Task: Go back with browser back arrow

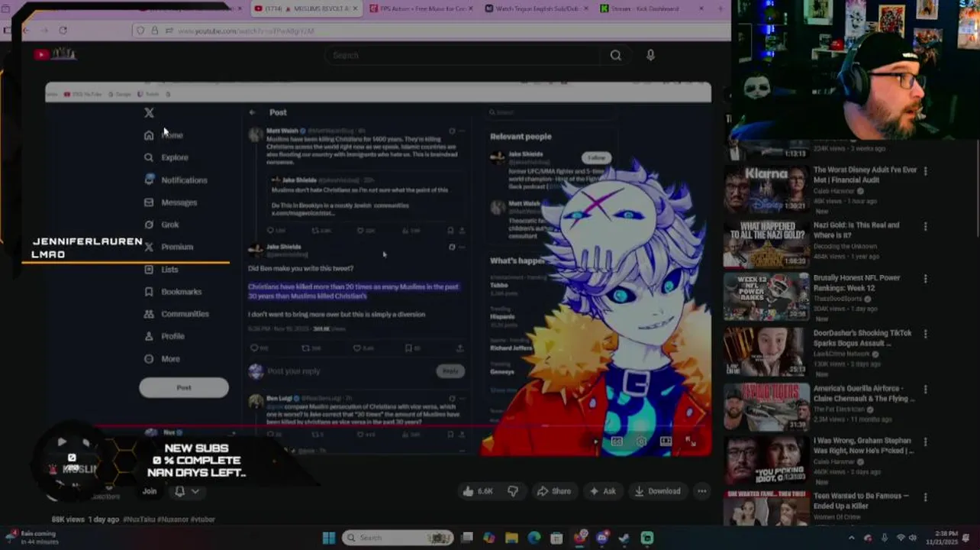Action: tap(25, 31)
